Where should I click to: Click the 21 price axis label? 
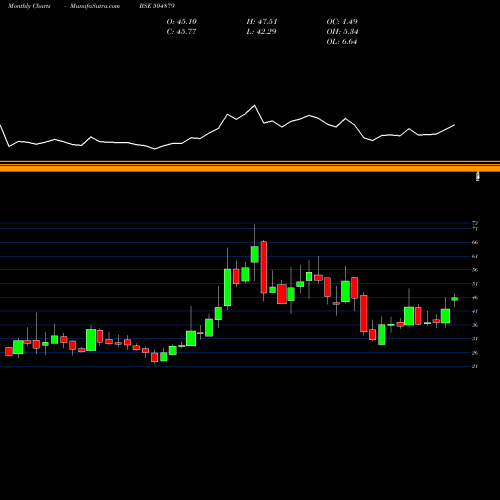[475, 366]
